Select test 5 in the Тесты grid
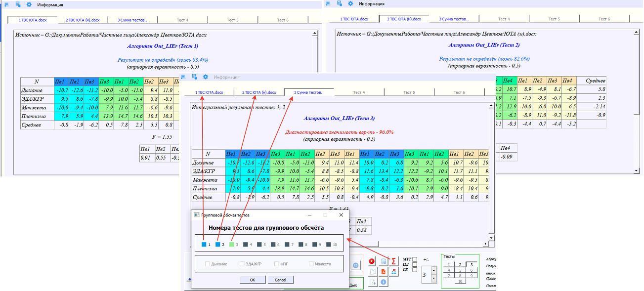Screen dimensions: 644x291 [x=460, y=270]
